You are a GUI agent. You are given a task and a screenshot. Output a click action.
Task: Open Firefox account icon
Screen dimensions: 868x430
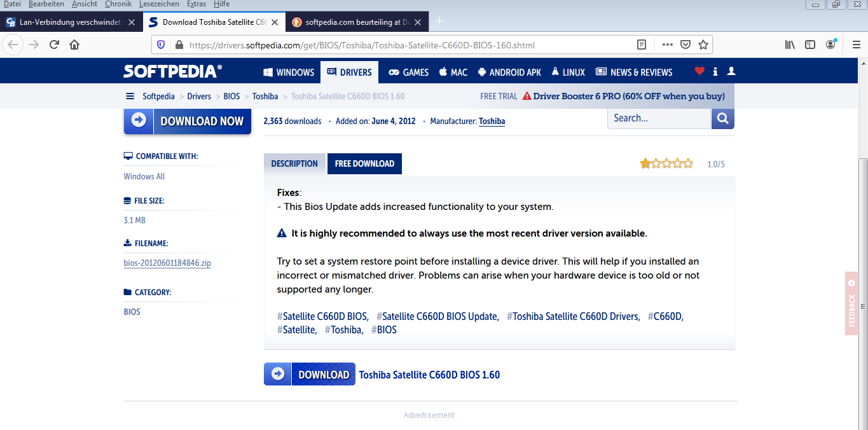click(x=831, y=45)
